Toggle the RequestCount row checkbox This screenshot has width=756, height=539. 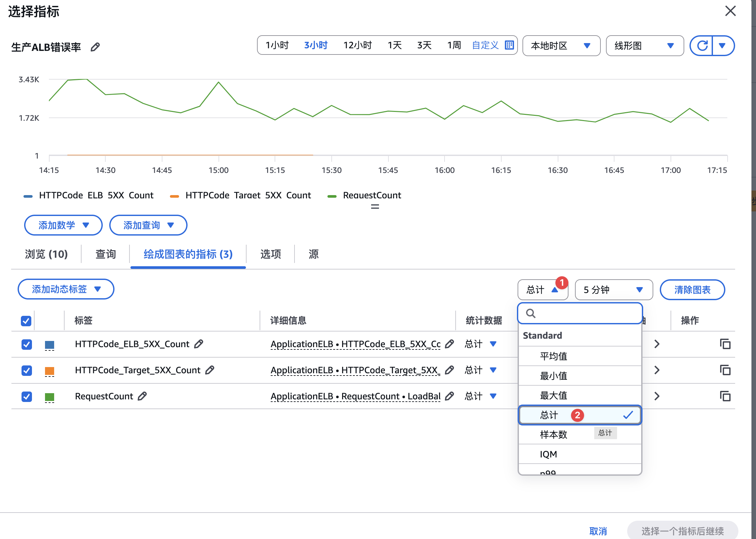coord(27,396)
